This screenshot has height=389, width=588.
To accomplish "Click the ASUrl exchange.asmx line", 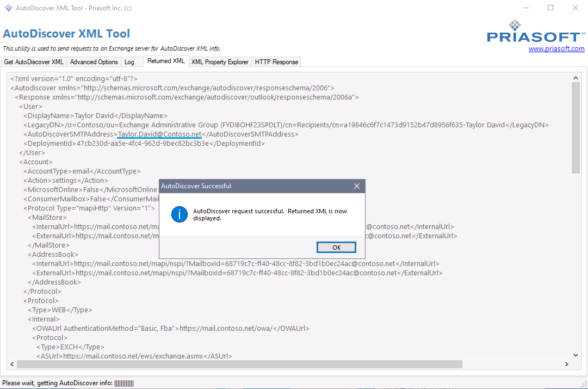I will 134,356.
